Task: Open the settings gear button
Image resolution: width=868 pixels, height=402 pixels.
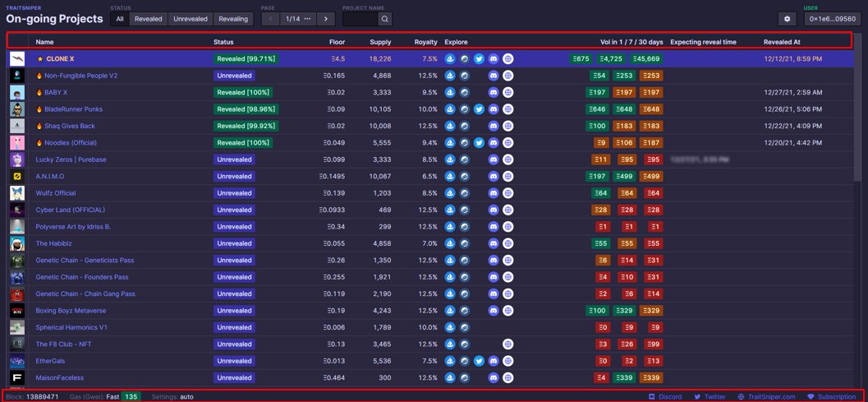Action: (788, 19)
